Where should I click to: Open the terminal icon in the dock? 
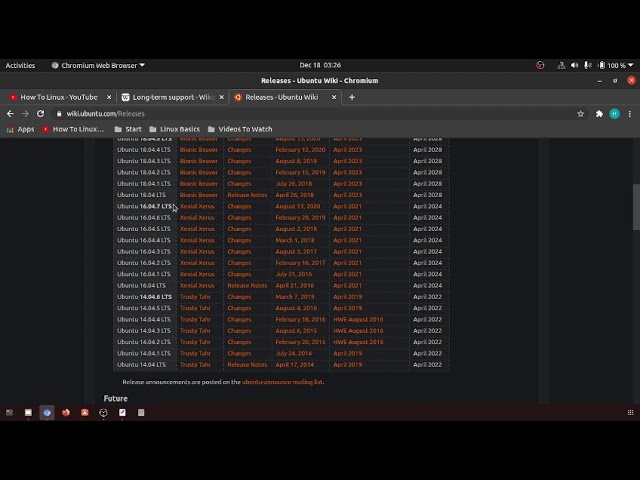tap(9, 413)
